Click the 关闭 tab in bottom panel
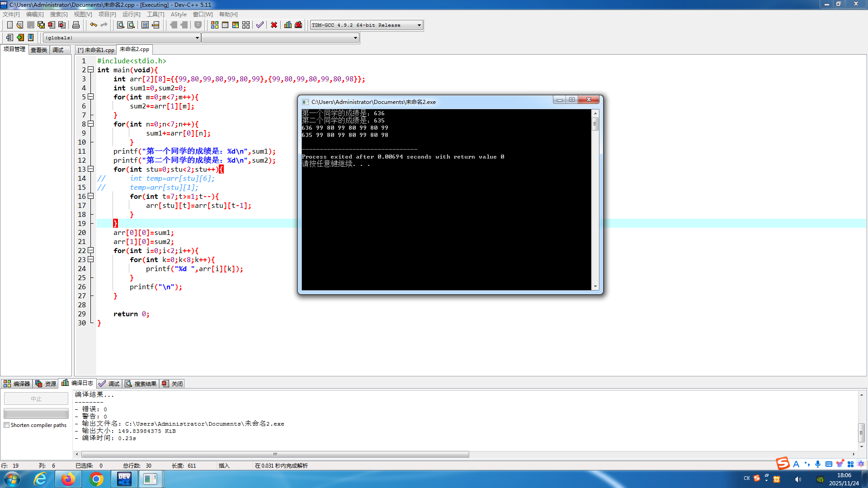The height and width of the screenshot is (488, 868). (173, 384)
